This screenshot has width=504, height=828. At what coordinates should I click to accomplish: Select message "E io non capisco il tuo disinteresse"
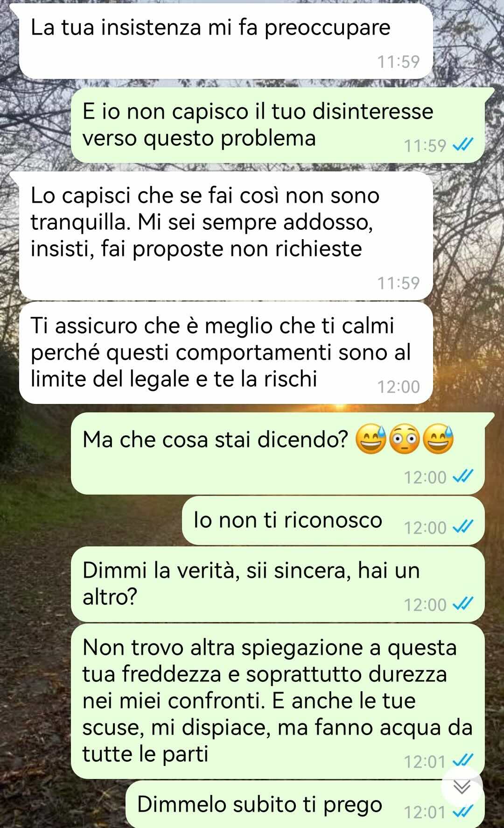tap(278, 125)
